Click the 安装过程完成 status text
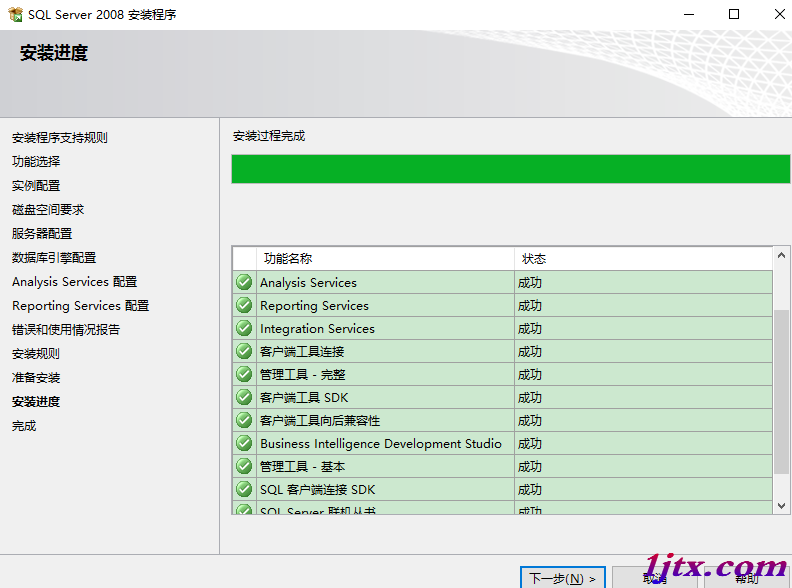 pyautogui.click(x=269, y=136)
